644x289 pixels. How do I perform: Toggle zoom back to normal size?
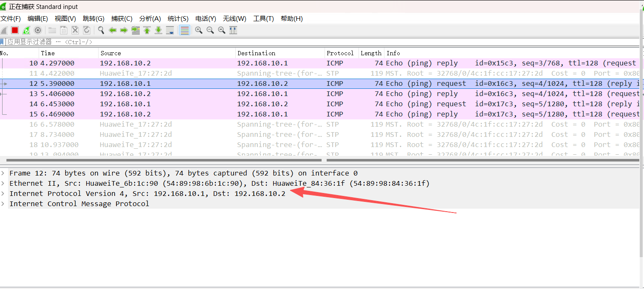click(x=221, y=30)
